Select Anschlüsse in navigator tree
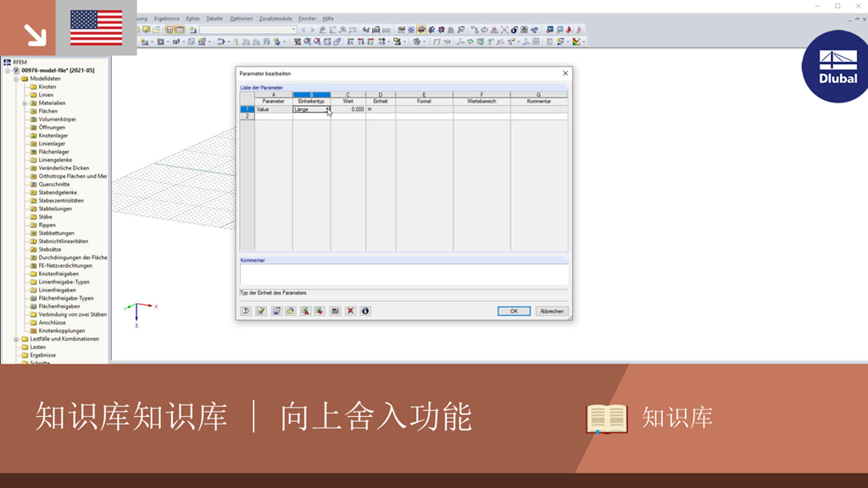Viewport: 868px width, 488px height. 52,323
